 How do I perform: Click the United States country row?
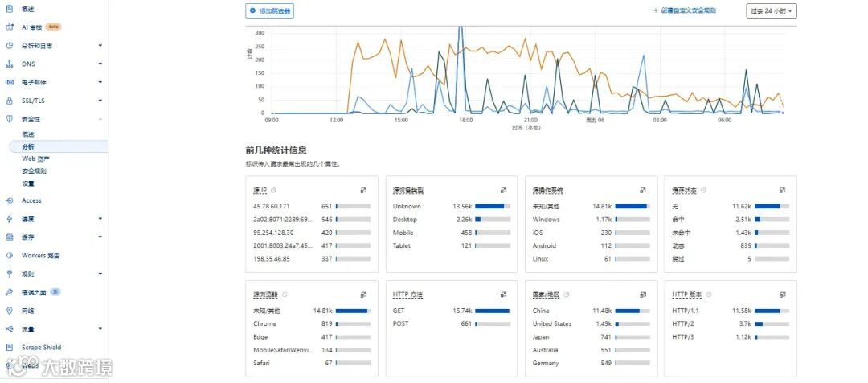(591, 323)
